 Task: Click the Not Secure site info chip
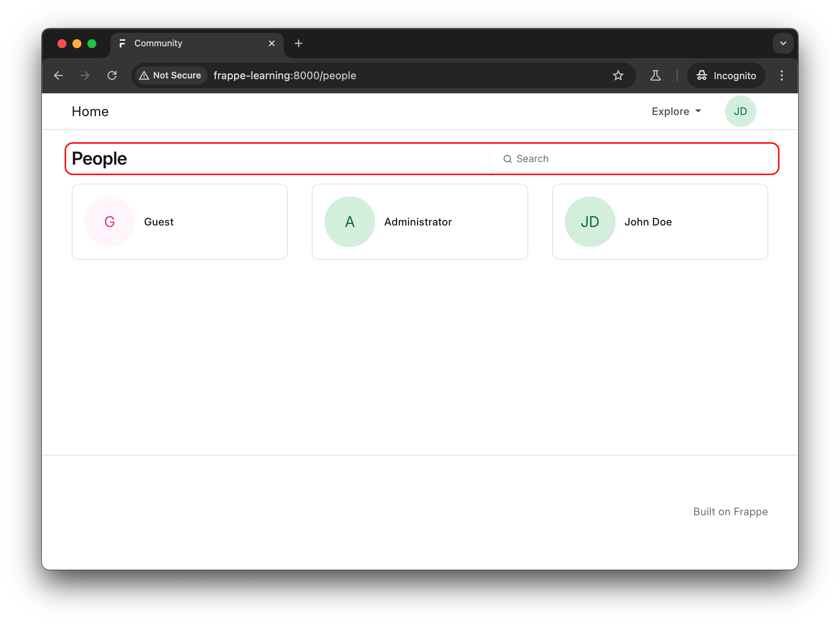[171, 76]
